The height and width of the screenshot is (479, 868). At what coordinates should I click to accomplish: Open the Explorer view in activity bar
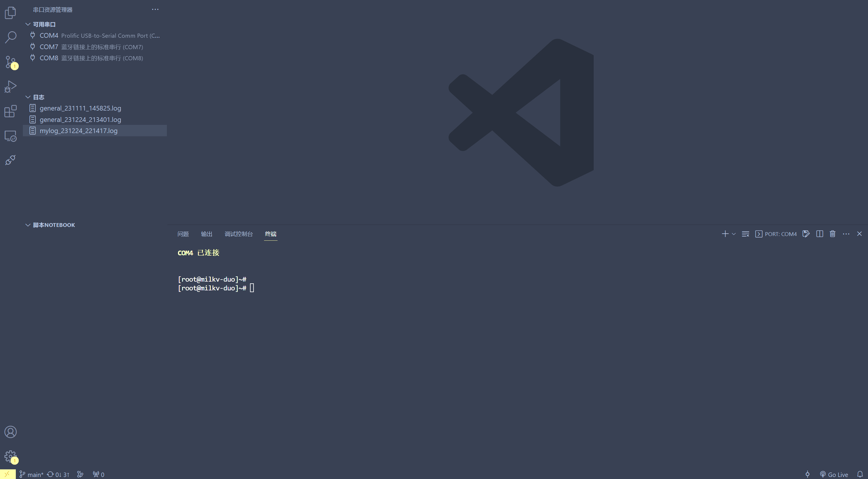[11, 13]
